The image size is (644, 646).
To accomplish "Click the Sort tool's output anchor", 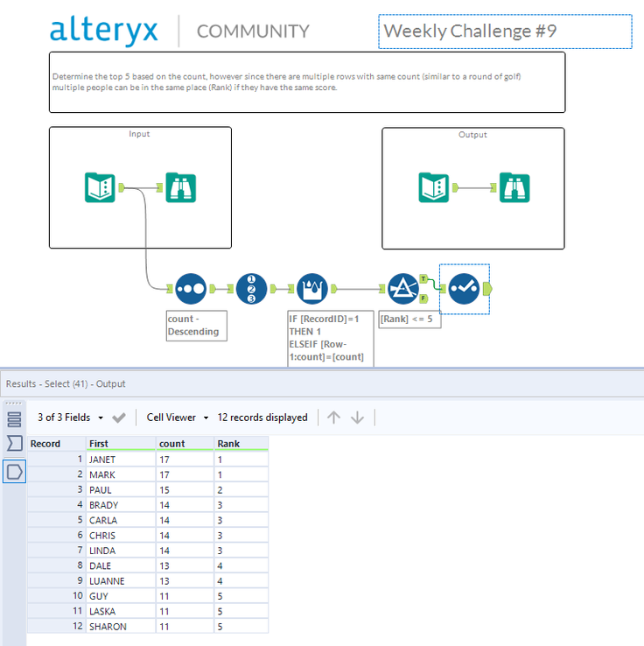I will click(x=213, y=289).
